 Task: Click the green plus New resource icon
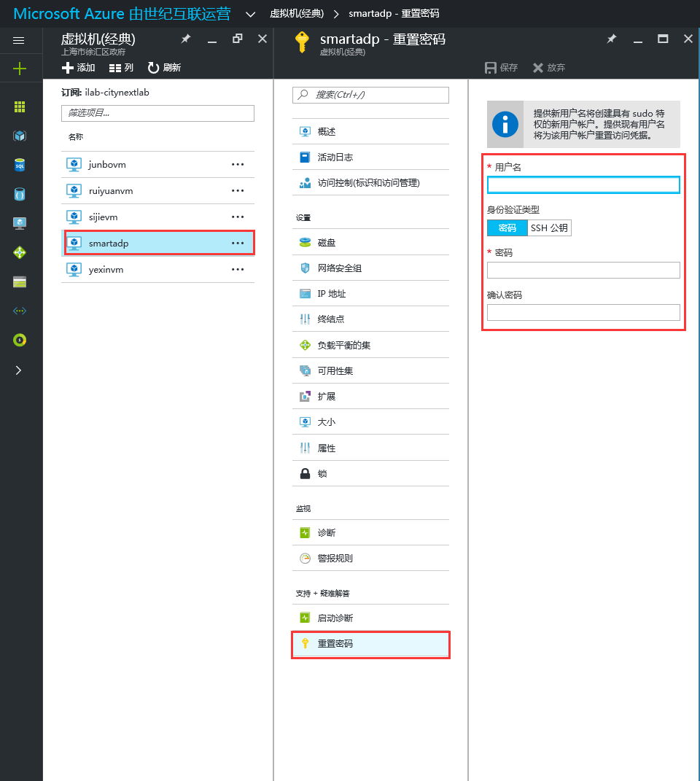click(x=19, y=69)
